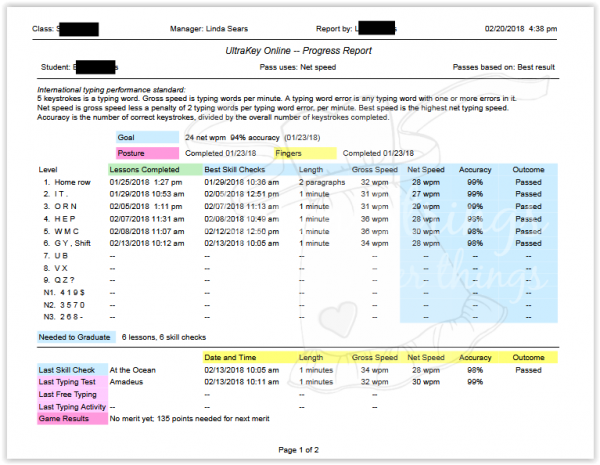This screenshot has height=465, width=600.
Task: Click the Last Typing Test label
Action: (x=69, y=381)
